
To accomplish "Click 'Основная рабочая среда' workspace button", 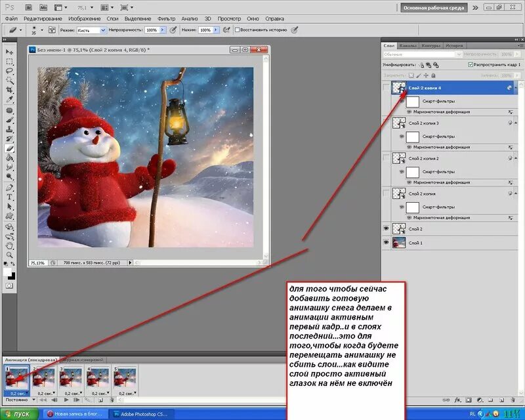I will (434, 7).
